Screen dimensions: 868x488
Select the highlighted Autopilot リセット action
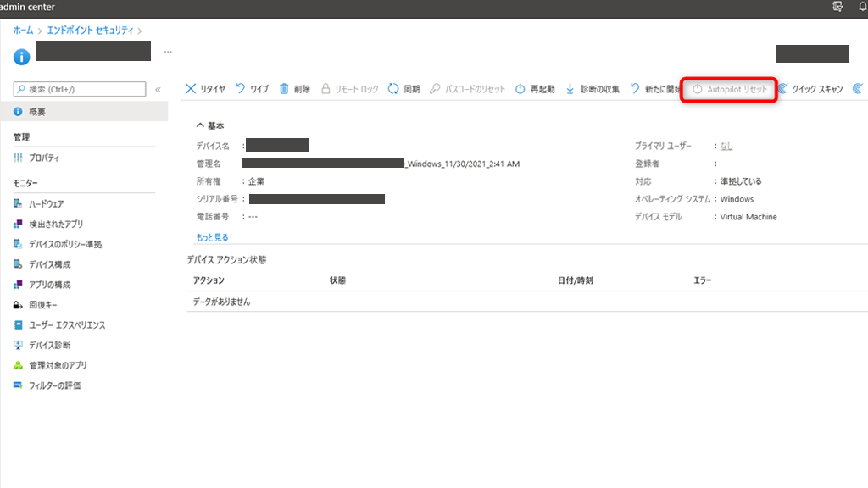728,87
